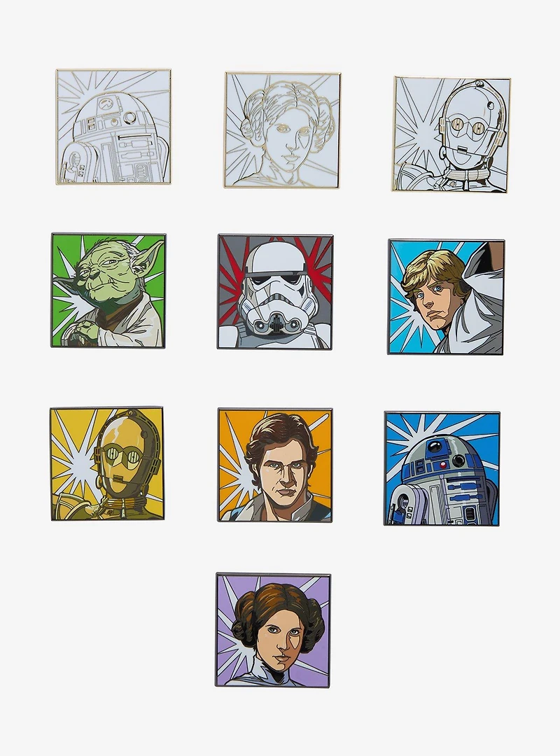The image size is (560, 756).
Task: Select the stormtrooper helmet pin
Action: pos(275,292)
